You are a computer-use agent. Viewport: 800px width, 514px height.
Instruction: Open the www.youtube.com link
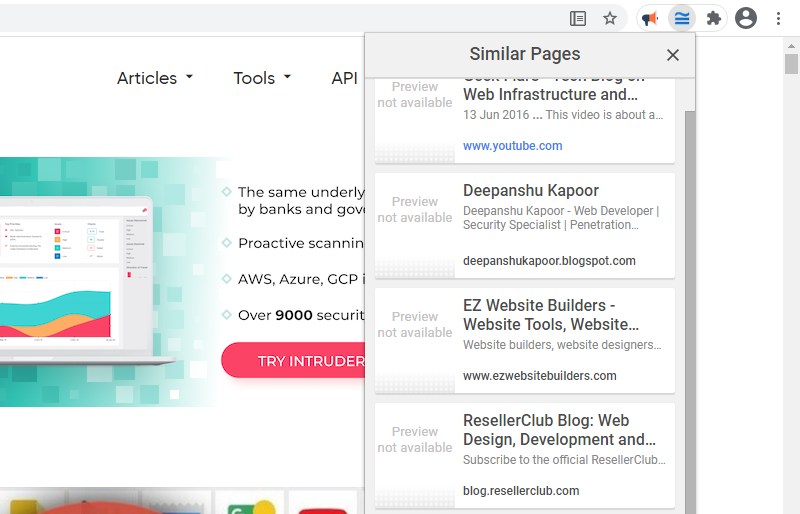point(512,145)
